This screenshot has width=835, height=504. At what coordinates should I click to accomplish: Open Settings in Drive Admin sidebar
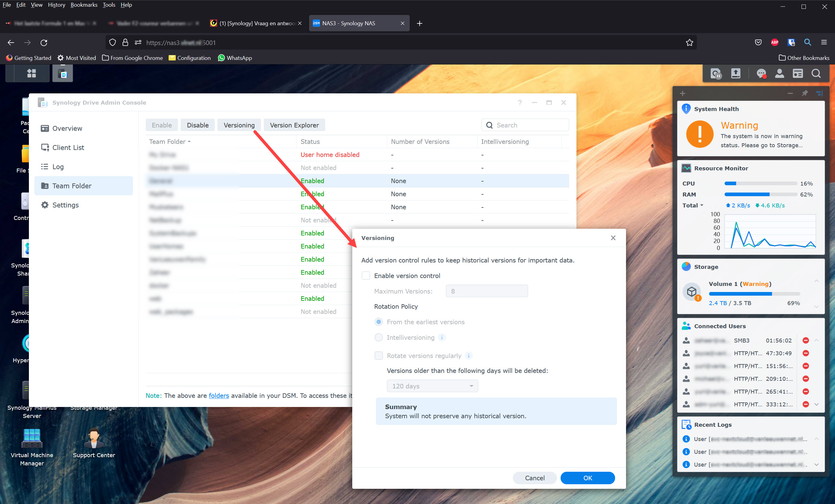[x=83, y=205]
